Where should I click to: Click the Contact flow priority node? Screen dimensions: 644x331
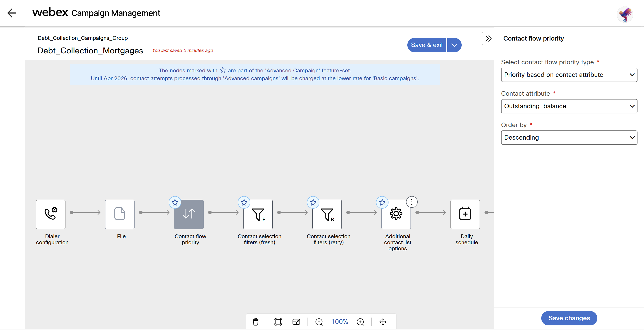(x=189, y=214)
